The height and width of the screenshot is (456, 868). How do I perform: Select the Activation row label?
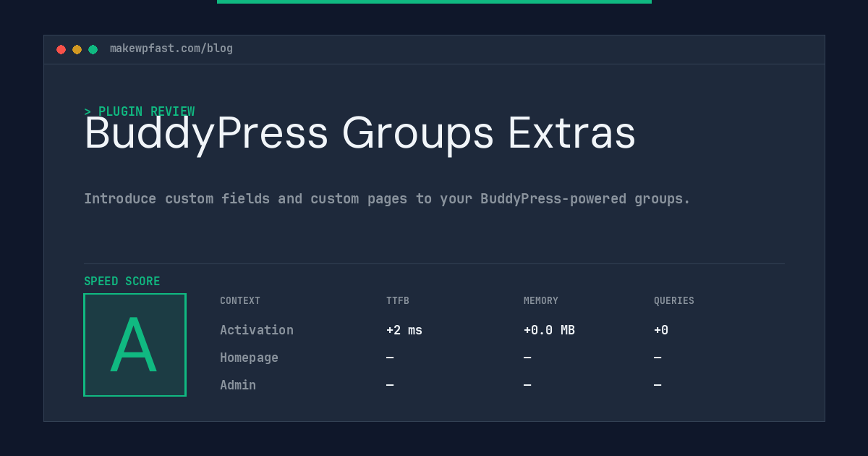point(257,330)
